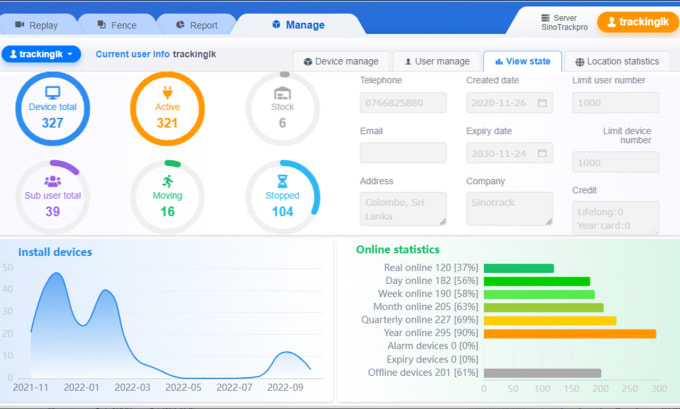
Task: Click the Device manage cube icon
Action: [308, 62]
